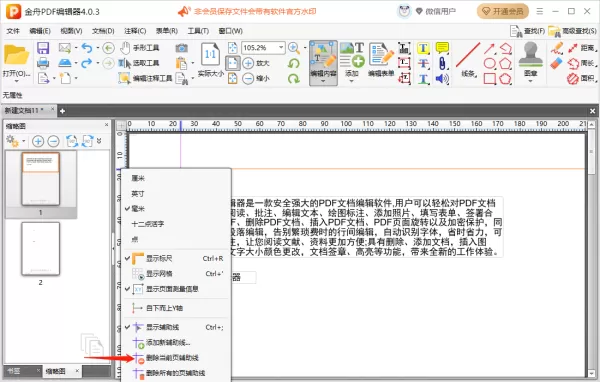Screen dimensions: 600x382
Task: Choose 删除当前页辅助线 menu entry
Action: pos(176,358)
